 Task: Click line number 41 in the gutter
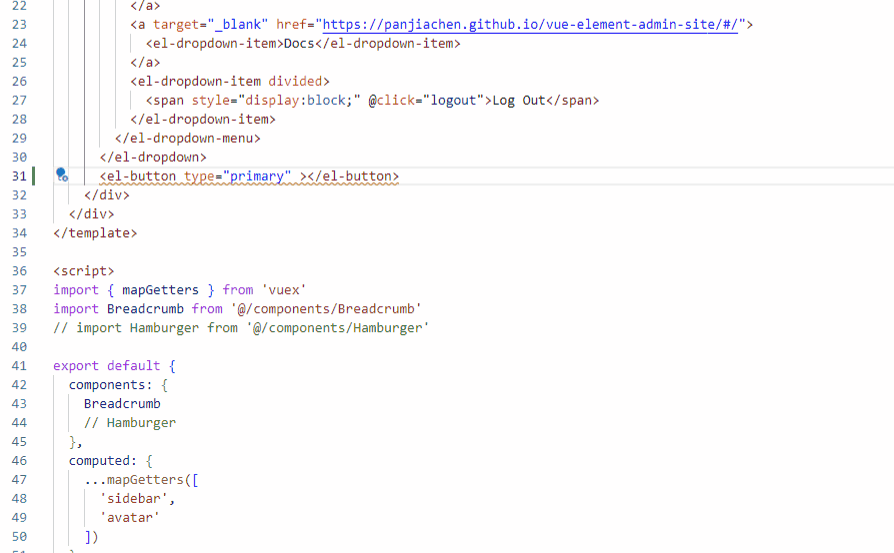coord(19,366)
